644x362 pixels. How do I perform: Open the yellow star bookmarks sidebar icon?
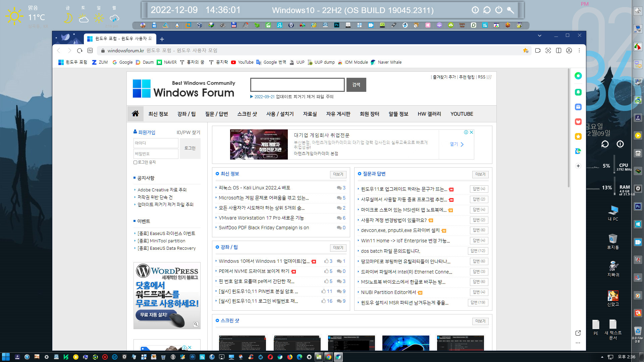(578, 136)
